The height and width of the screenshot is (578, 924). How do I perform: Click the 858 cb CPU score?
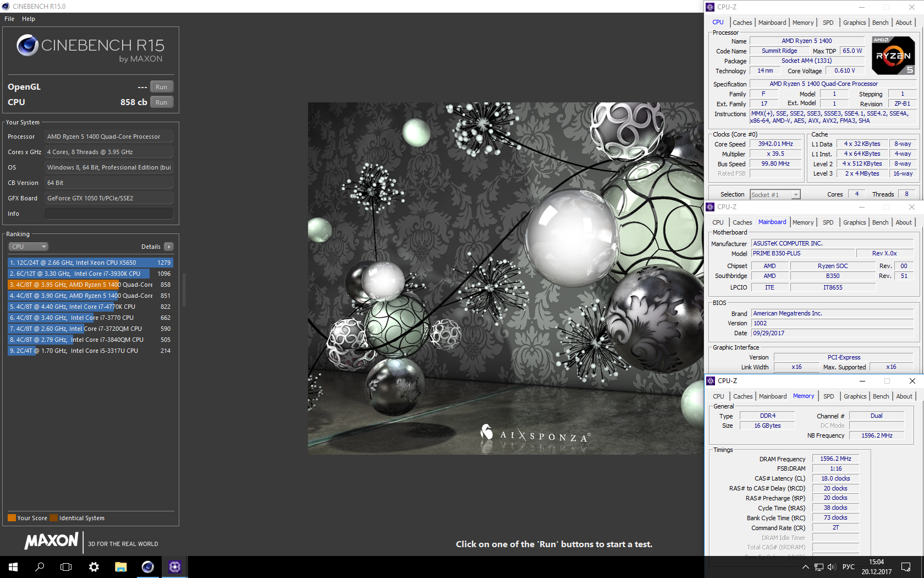pos(134,102)
